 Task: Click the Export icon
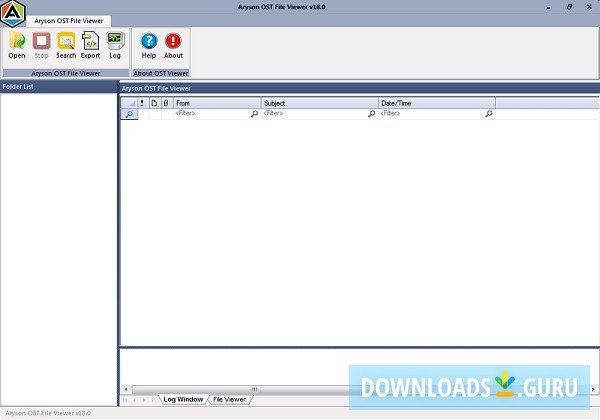coord(90,45)
